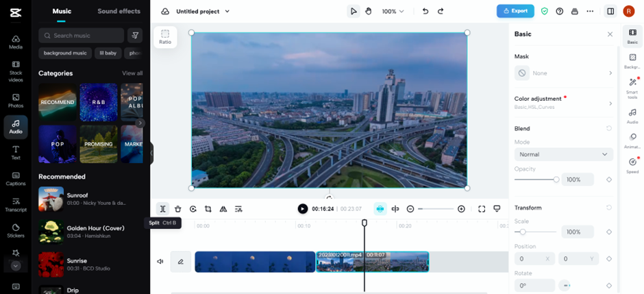This screenshot has height=294, width=644.
Task: Click the Scale slider handle
Action: pos(523,232)
